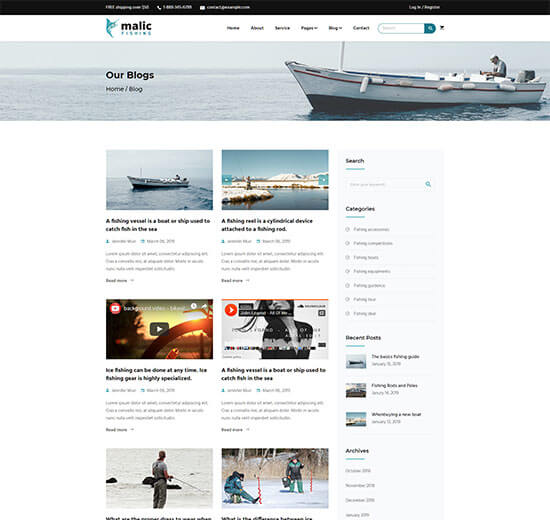Click Read more arrow of fishing reel post
The image size is (550, 520).
point(247,280)
